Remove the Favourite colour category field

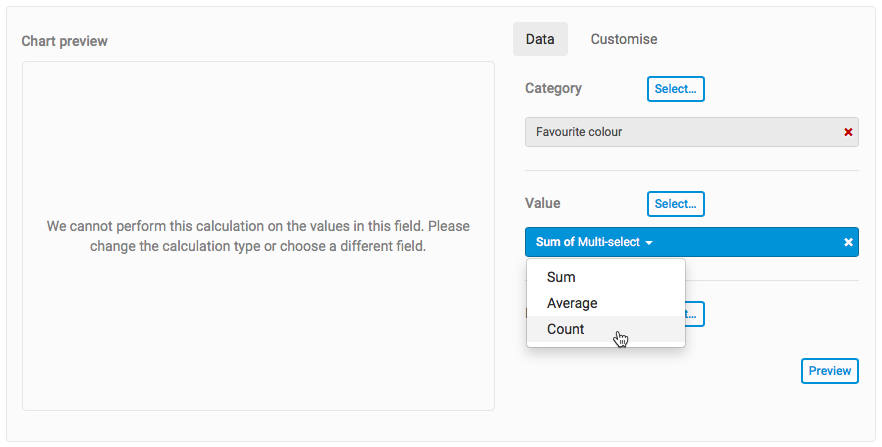(848, 132)
